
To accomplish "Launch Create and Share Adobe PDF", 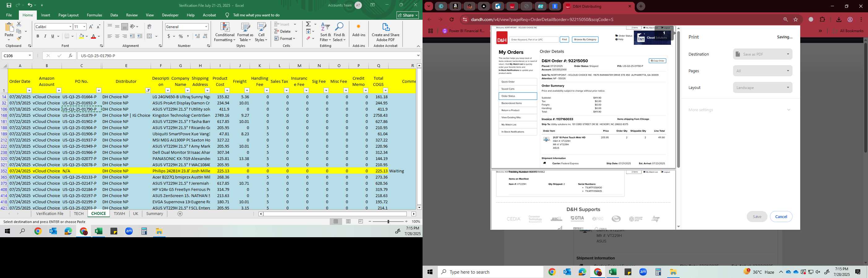I will tap(385, 32).
